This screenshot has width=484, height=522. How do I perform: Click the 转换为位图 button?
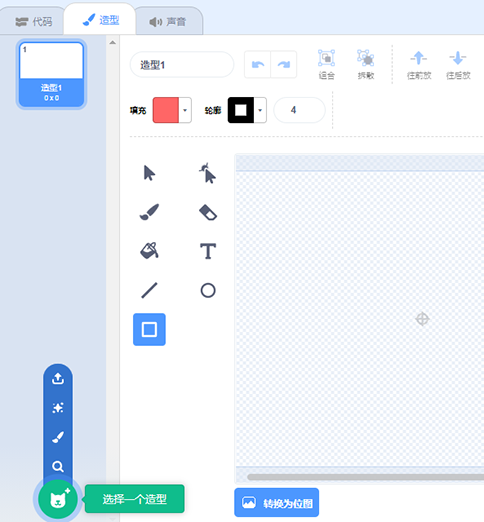pos(277,503)
